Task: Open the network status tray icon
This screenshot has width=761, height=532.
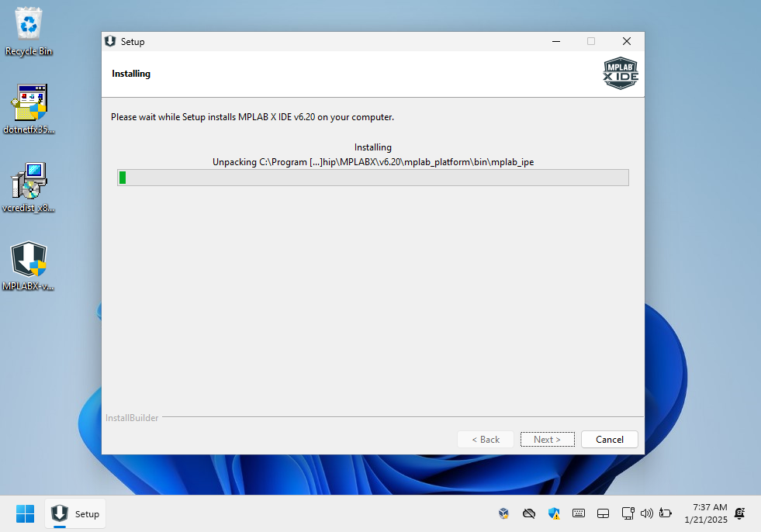Action: click(628, 513)
